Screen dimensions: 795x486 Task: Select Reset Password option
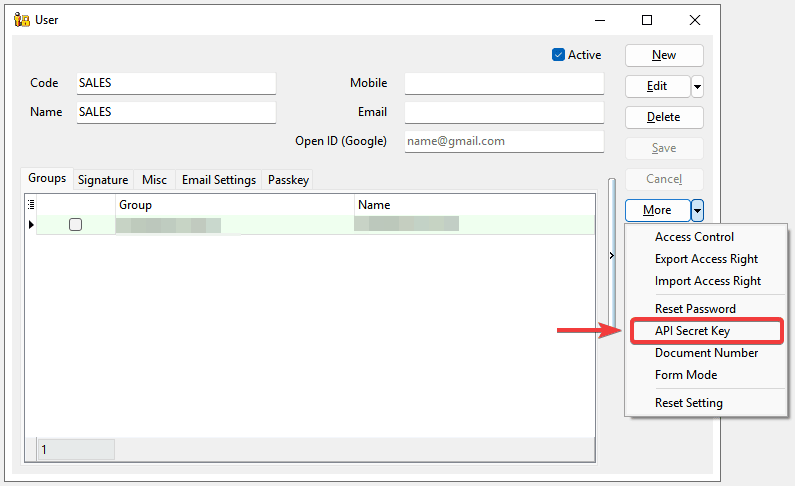(695, 309)
